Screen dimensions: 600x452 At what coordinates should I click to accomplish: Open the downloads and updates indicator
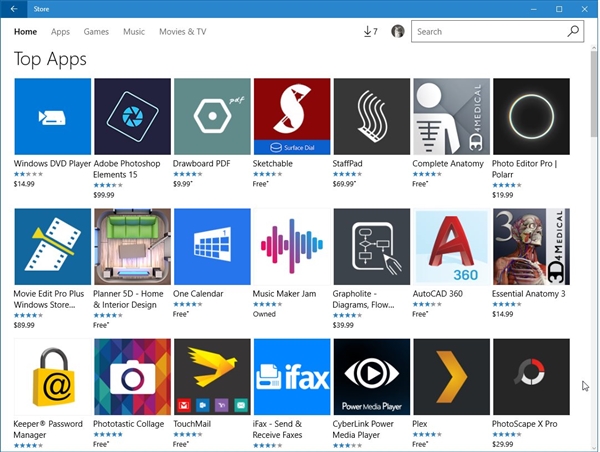point(370,31)
